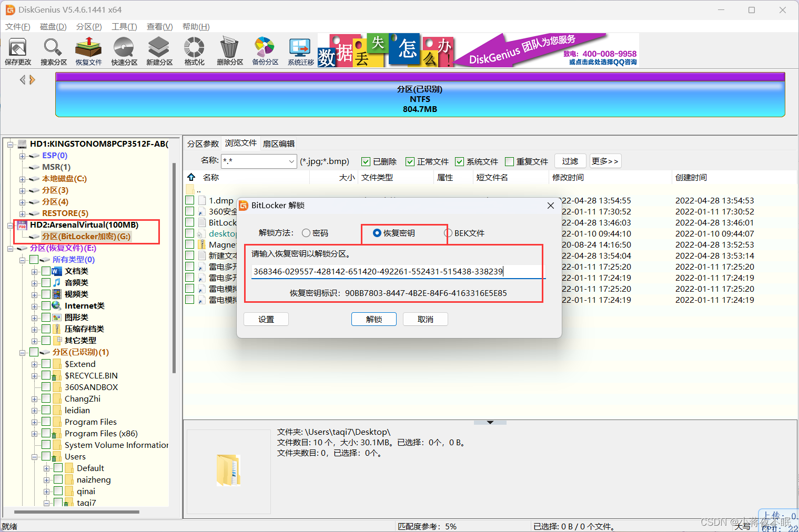Switch to the 扇区编辑 tab
This screenshot has width=799, height=532.
[278, 143]
